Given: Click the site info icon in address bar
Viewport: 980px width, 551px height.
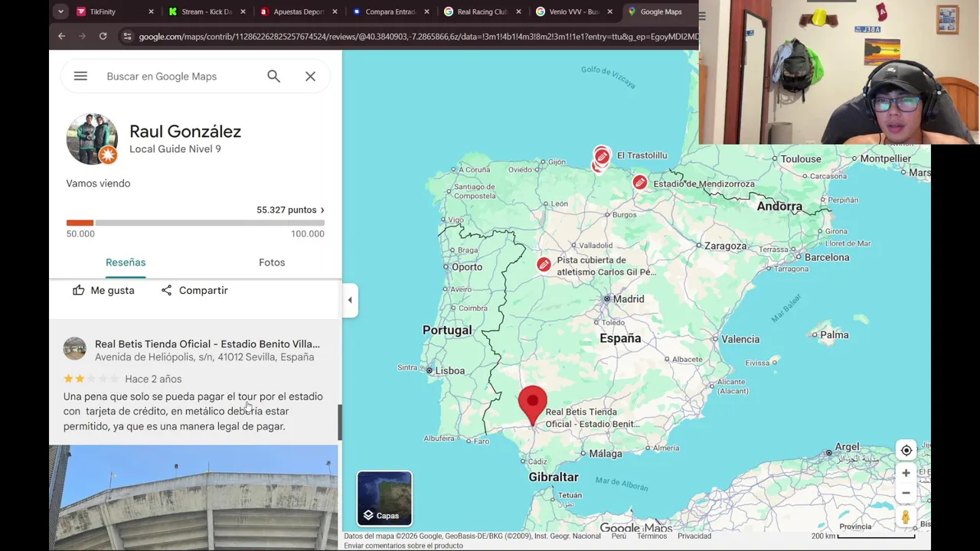Looking at the screenshot, I should (x=127, y=36).
